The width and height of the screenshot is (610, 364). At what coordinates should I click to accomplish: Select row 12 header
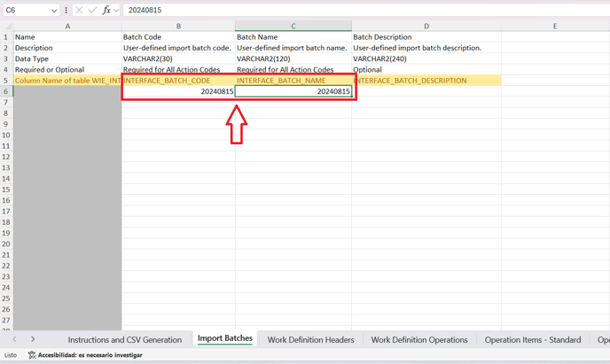point(6,157)
